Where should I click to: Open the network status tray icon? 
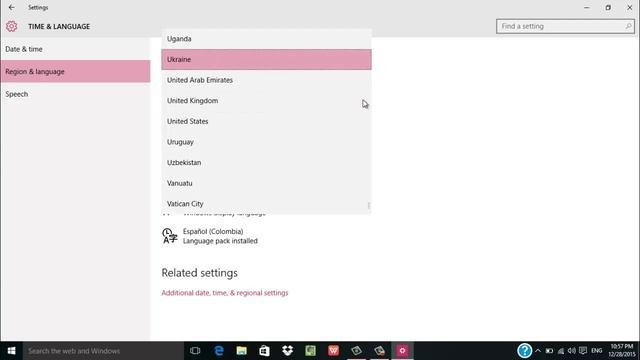(561, 351)
